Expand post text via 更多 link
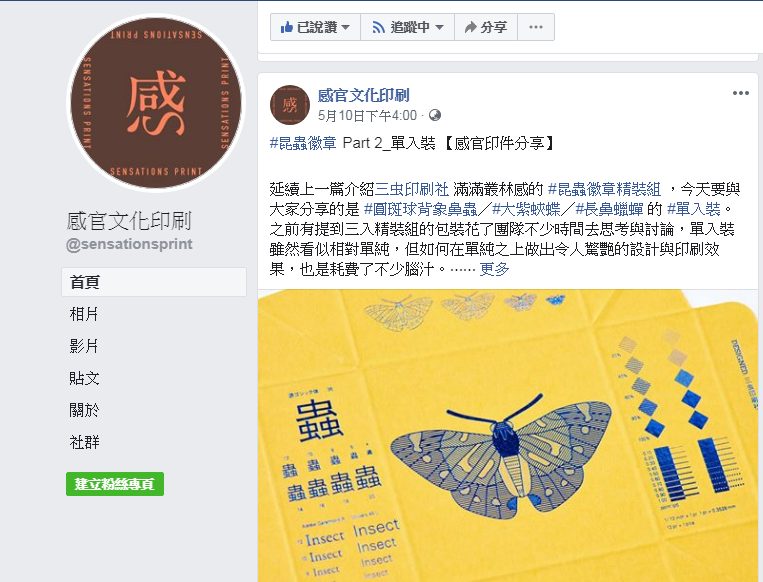This screenshot has height=582, width=763. click(494, 269)
